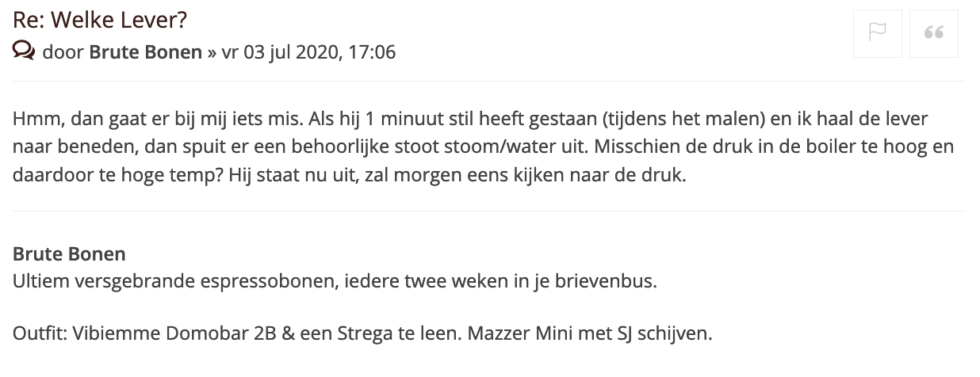Click the bold 'Brute Bonen' signature name

(x=69, y=255)
